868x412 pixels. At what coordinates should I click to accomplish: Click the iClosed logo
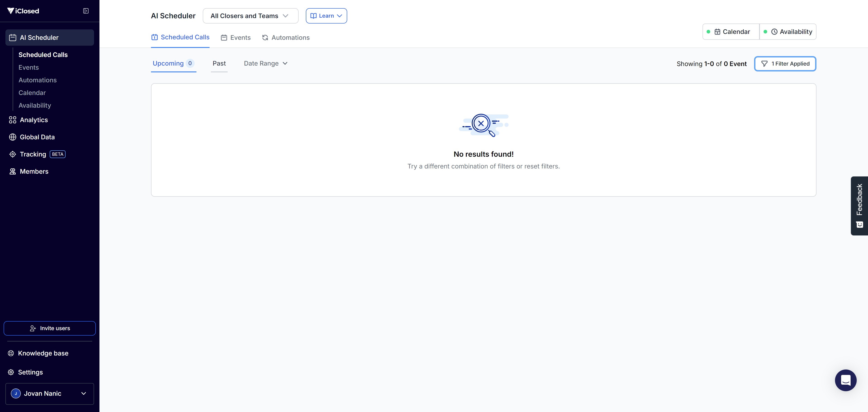[23, 11]
